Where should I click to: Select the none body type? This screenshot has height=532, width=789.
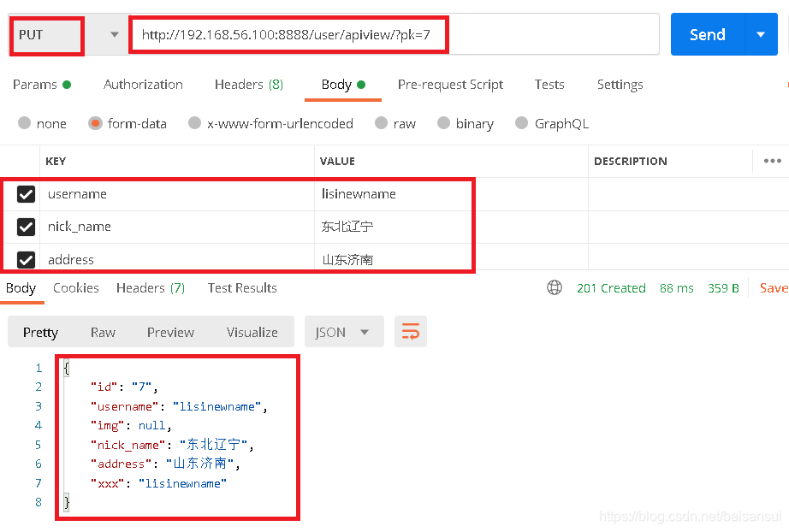point(42,123)
